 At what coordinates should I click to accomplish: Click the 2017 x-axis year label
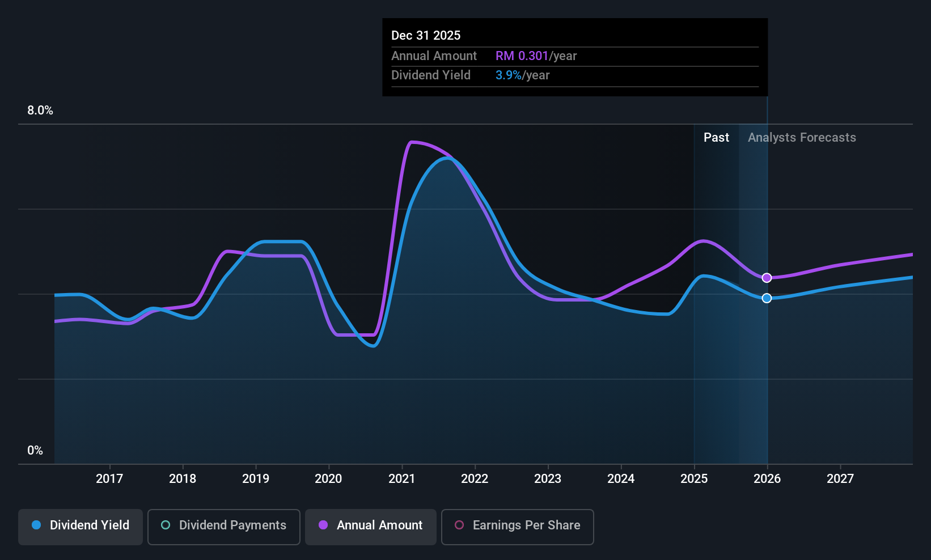coord(109,479)
